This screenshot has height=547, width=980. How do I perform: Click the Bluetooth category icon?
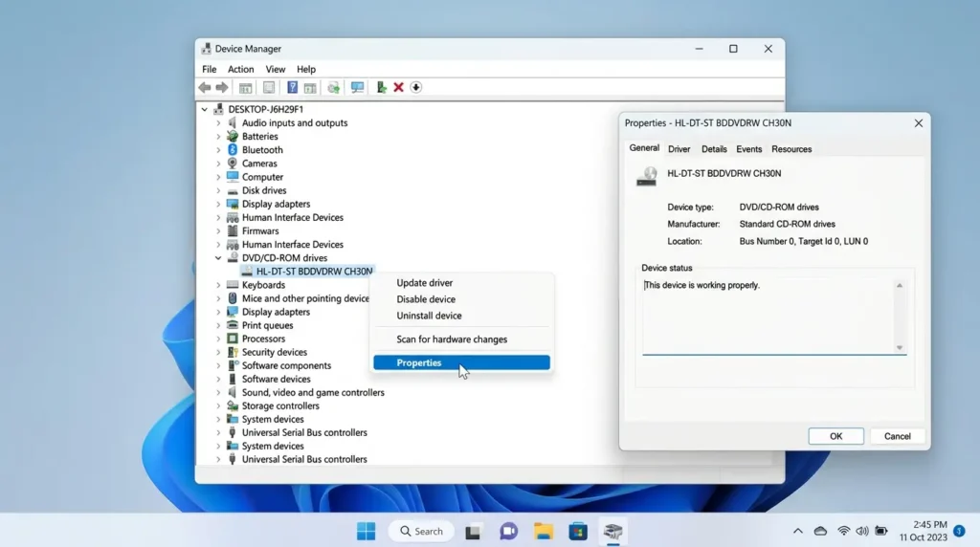click(233, 150)
